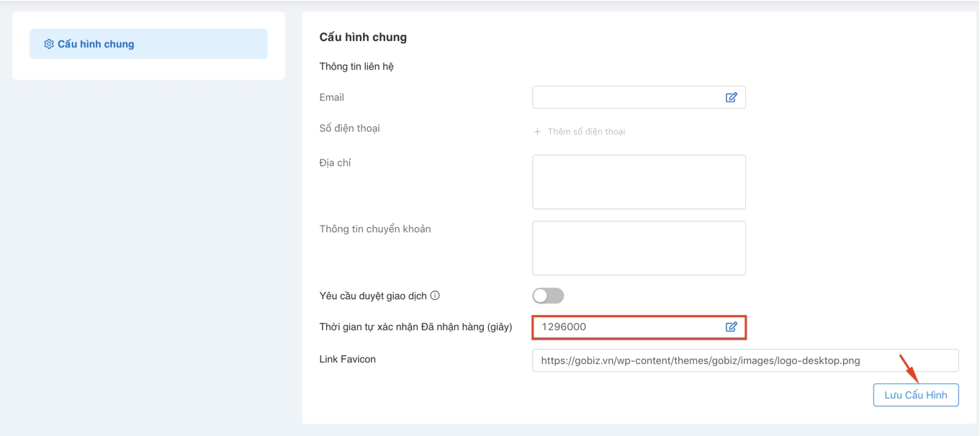The image size is (980, 436).
Task: Click the info icon beside Yêu cầu duyệt giao dịch
Action: 435,295
